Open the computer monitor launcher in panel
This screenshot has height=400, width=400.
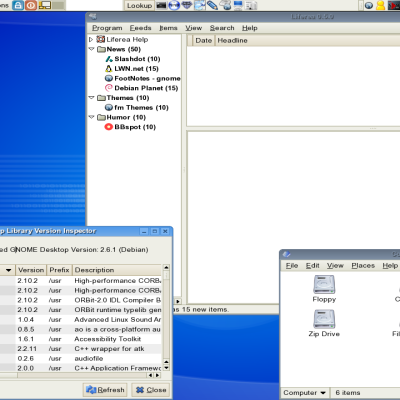point(238,5)
